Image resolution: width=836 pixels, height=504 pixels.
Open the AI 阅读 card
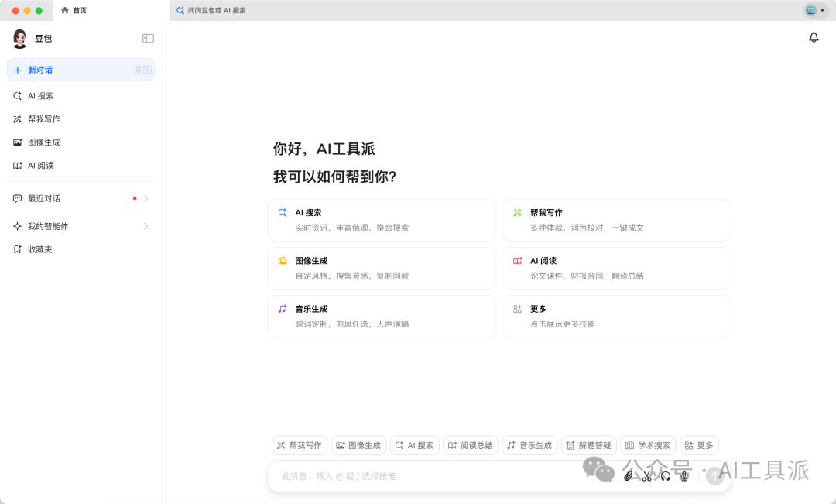pyautogui.click(x=616, y=269)
